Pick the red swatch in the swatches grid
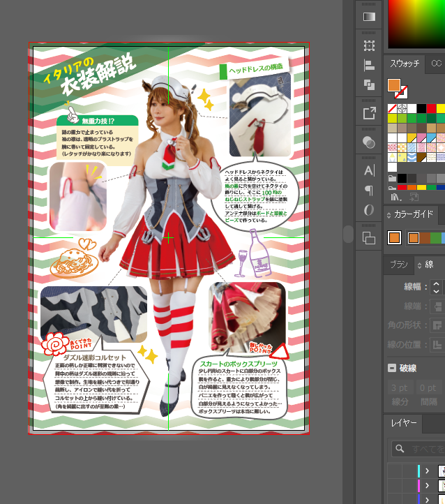Viewport: 445px width, 504px height. pyautogui.click(x=432, y=108)
